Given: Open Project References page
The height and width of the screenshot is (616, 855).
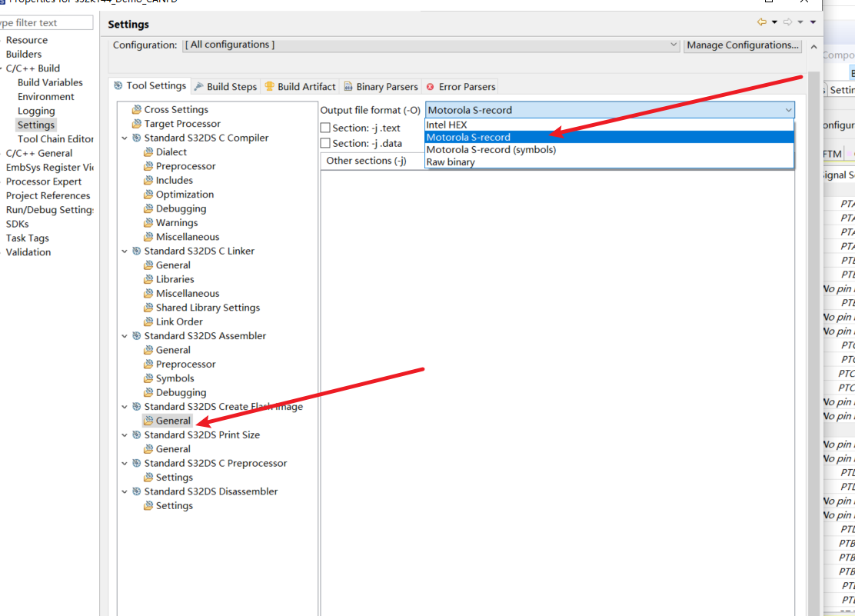Looking at the screenshot, I should point(48,196).
